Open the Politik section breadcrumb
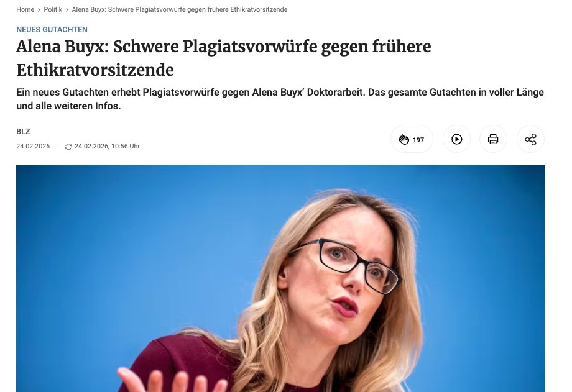This screenshot has height=392, width=572. coord(53,9)
